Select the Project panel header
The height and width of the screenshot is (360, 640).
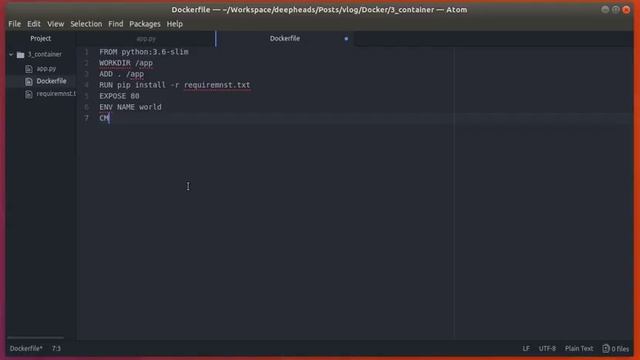pyautogui.click(x=40, y=39)
